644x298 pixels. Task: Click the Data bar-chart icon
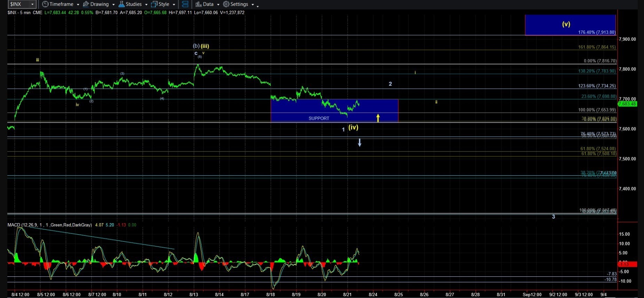point(198,4)
